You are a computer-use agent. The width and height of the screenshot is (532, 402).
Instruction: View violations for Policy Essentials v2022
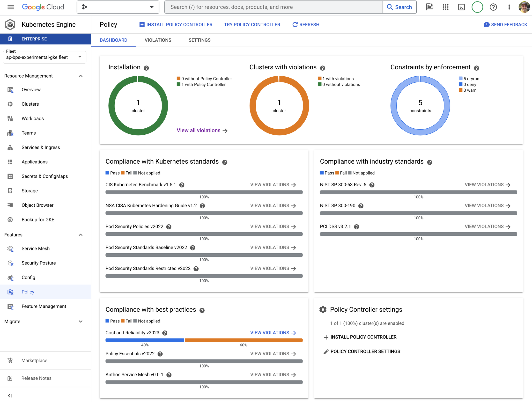tap(273, 354)
